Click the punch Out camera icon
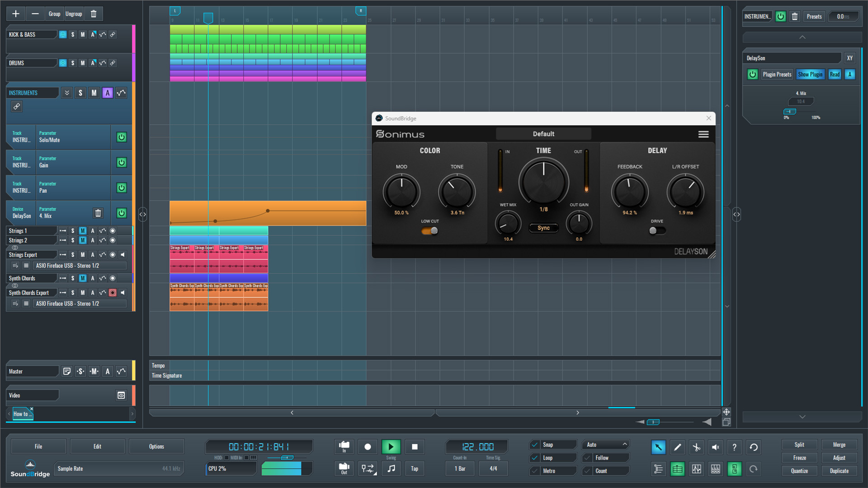The height and width of the screenshot is (488, 868). (344, 469)
